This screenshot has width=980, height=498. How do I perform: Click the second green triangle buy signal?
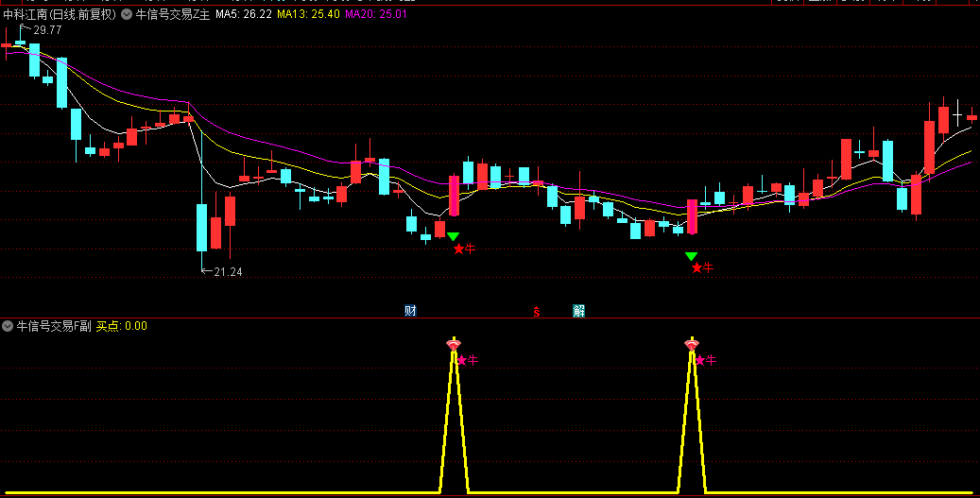tap(691, 256)
